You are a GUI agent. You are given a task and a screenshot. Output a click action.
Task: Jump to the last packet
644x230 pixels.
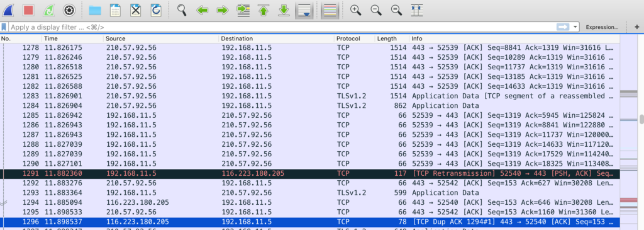pyautogui.click(x=284, y=10)
